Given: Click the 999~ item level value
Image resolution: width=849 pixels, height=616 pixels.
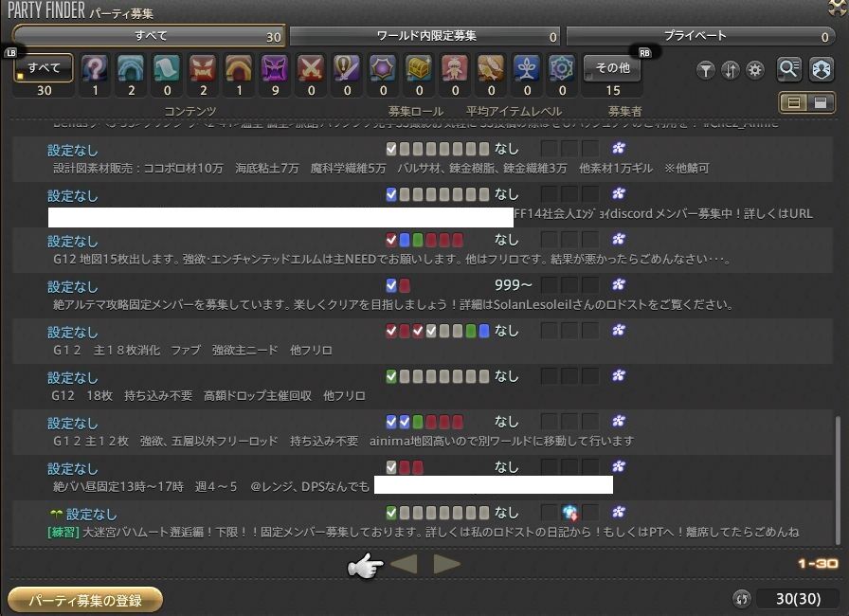Looking at the screenshot, I should click(513, 284).
